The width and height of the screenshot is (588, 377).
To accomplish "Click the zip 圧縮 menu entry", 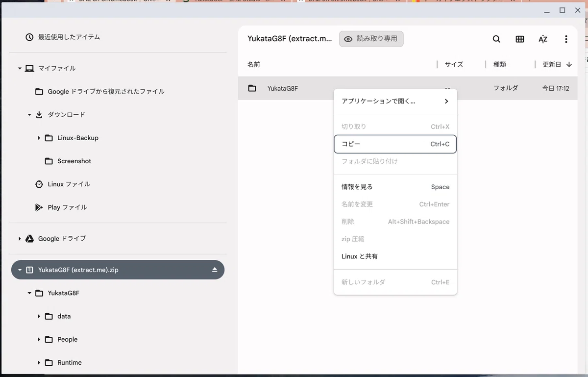I will point(395,239).
